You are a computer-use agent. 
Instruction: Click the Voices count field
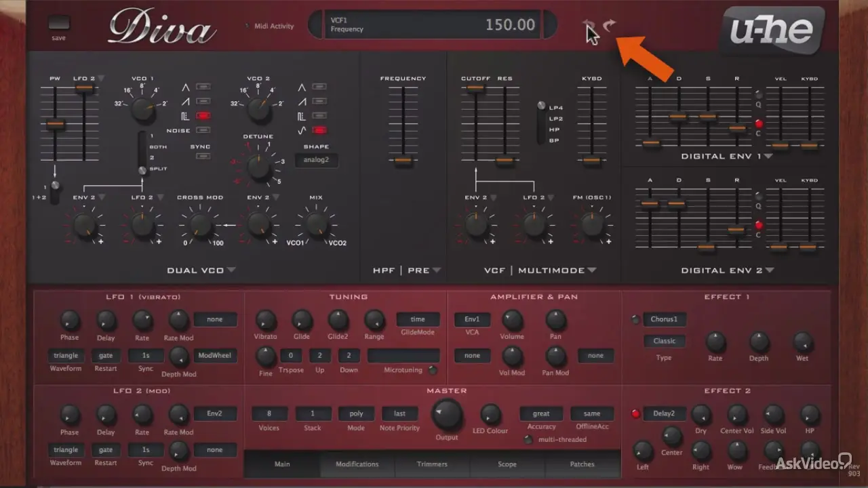coord(270,413)
